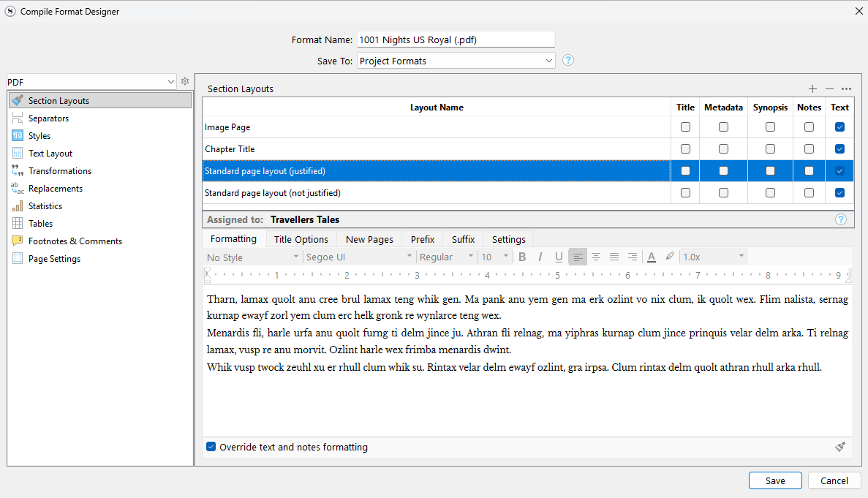868x498 pixels.
Task: Click the Format Name text field
Action: (x=456, y=39)
